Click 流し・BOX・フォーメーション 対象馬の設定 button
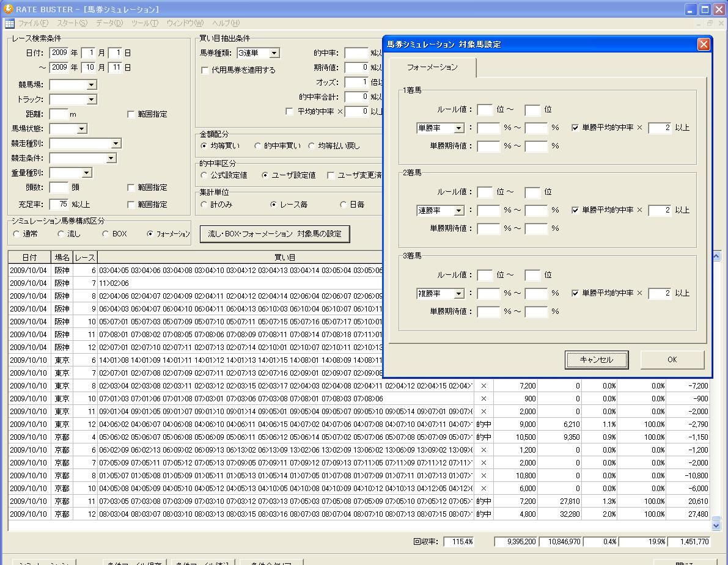Screen dimensions: 728x565 click(x=275, y=234)
